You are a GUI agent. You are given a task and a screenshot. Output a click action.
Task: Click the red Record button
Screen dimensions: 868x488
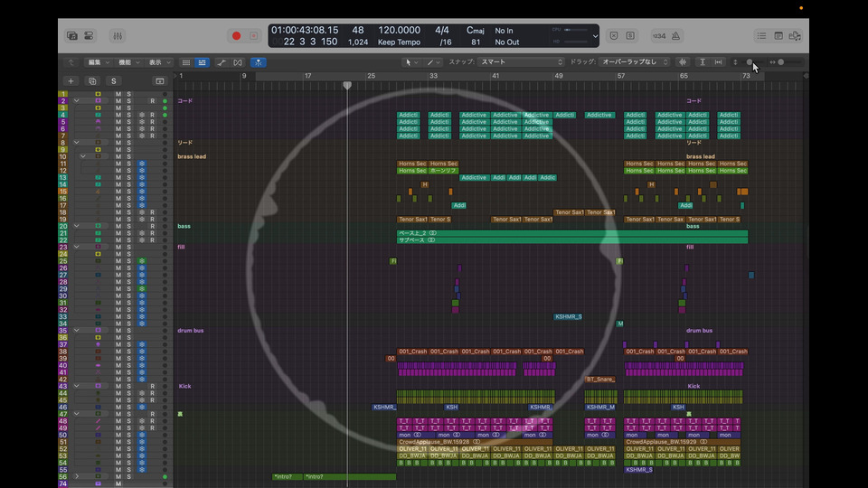click(x=236, y=35)
